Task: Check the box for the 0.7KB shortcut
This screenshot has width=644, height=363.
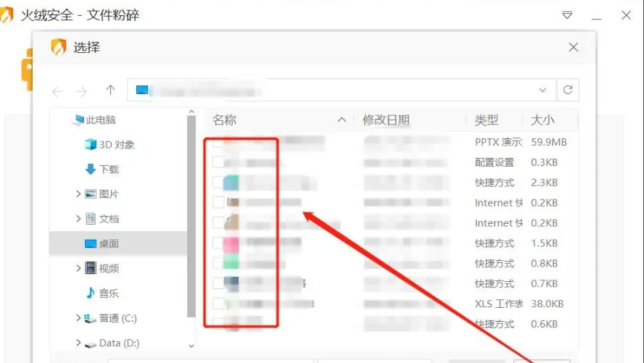Action: (218, 283)
